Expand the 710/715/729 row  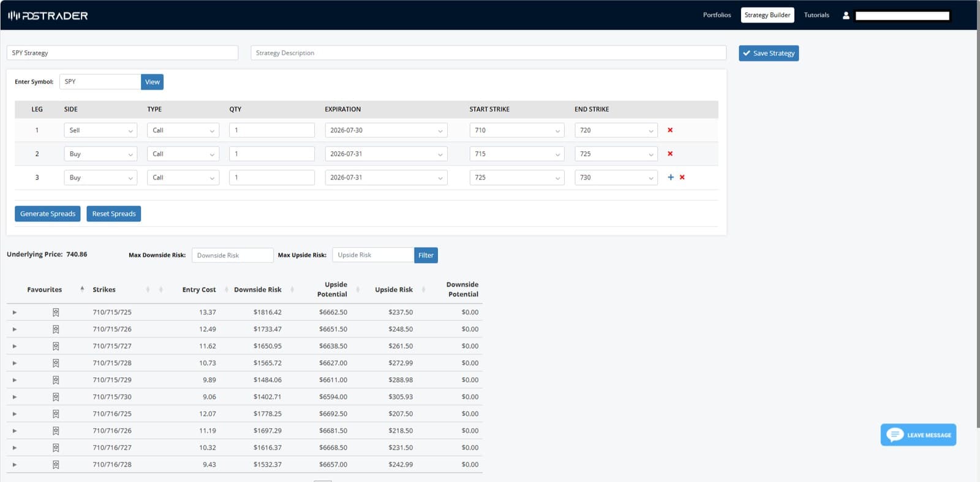[15, 380]
